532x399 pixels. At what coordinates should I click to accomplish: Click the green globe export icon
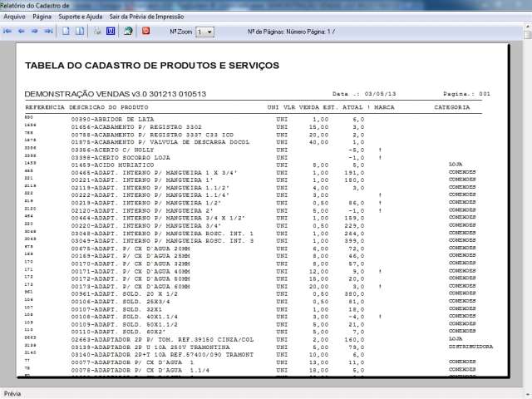pyautogui.click(x=128, y=32)
